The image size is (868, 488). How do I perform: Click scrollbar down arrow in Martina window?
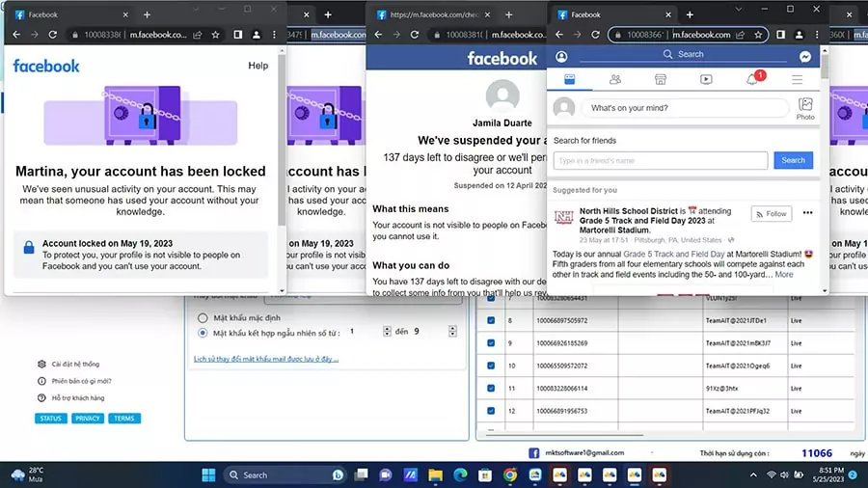pyautogui.click(x=282, y=291)
